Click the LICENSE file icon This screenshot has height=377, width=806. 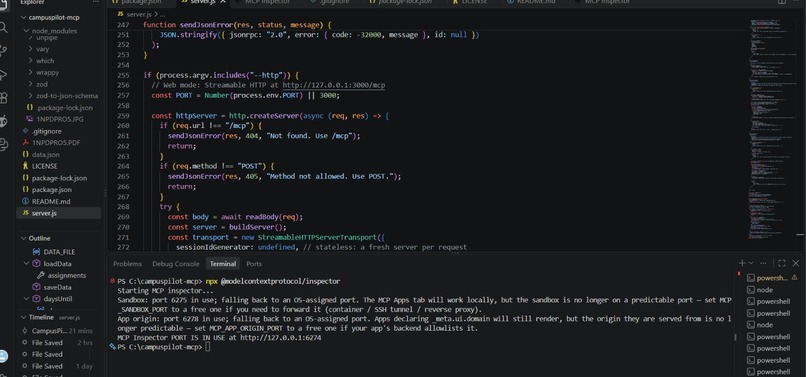tap(25, 166)
